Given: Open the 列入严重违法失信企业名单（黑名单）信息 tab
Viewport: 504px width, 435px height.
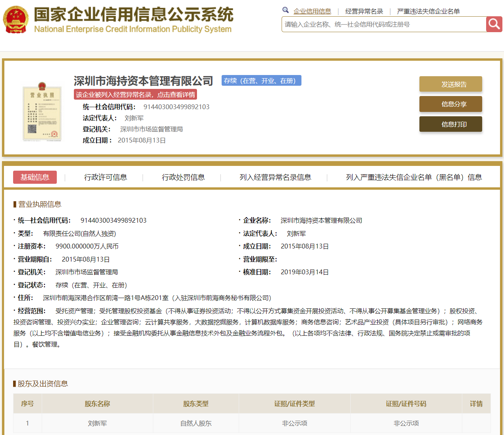Looking at the screenshot, I should [x=414, y=177].
